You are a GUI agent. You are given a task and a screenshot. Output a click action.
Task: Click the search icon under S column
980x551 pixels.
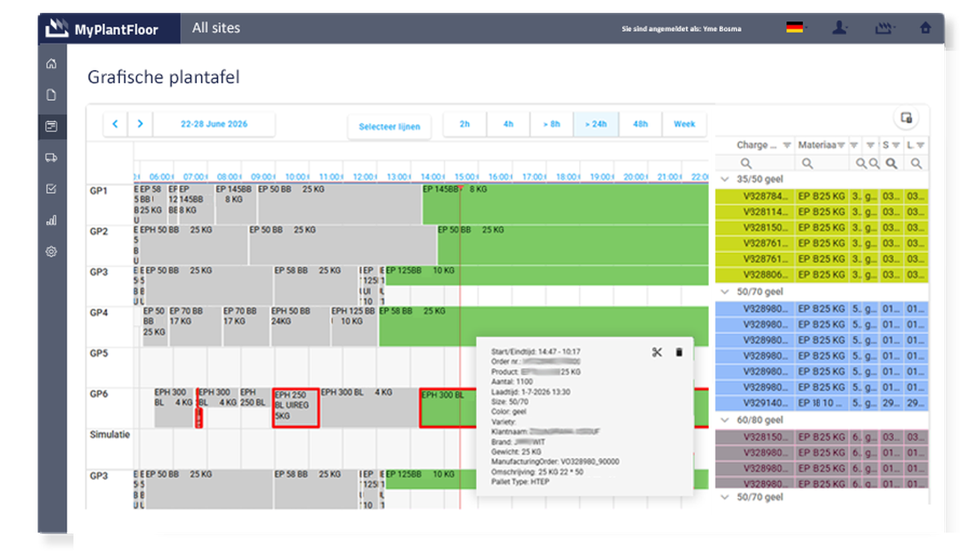click(x=892, y=163)
